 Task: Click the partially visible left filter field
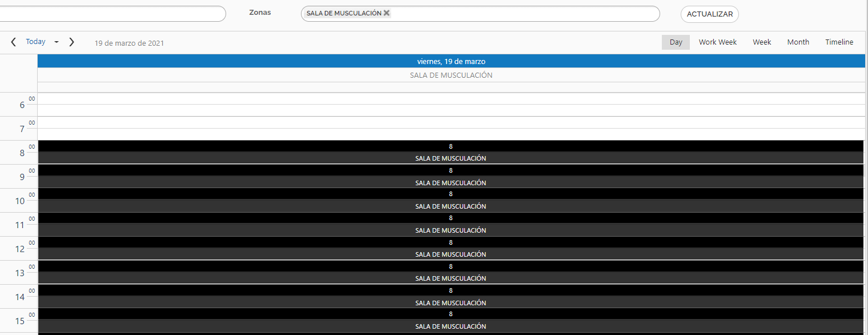coord(113,14)
